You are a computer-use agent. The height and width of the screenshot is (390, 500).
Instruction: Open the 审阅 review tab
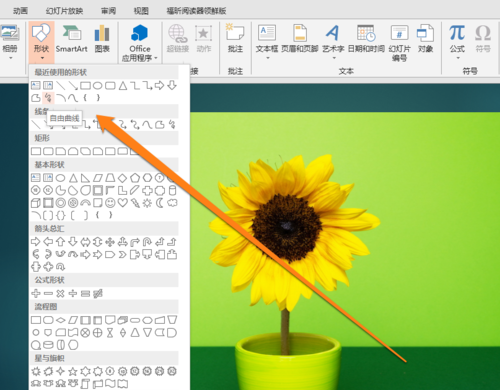[x=108, y=11]
